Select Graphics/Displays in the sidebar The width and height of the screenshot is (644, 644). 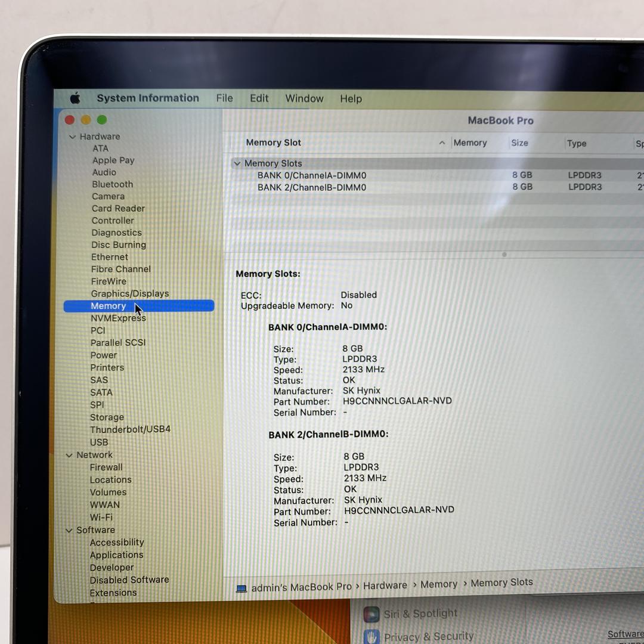pyautogui.click(x=130, y=293)
